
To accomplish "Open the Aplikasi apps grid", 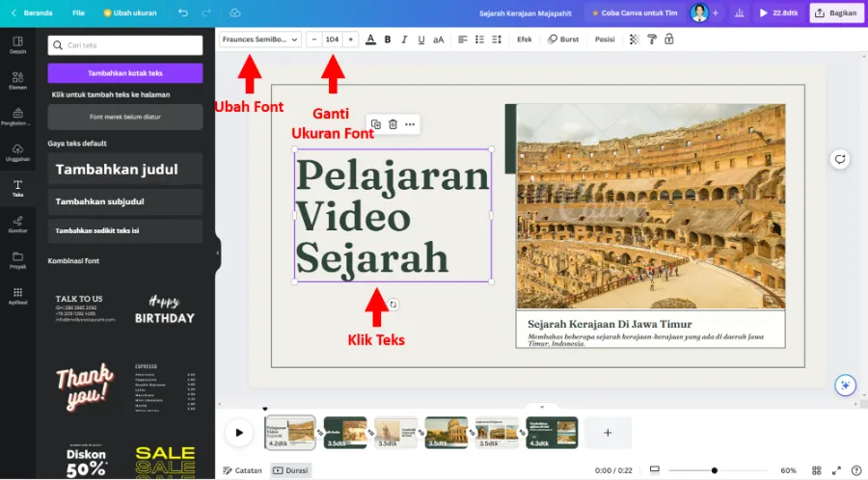I will (17, 296).
